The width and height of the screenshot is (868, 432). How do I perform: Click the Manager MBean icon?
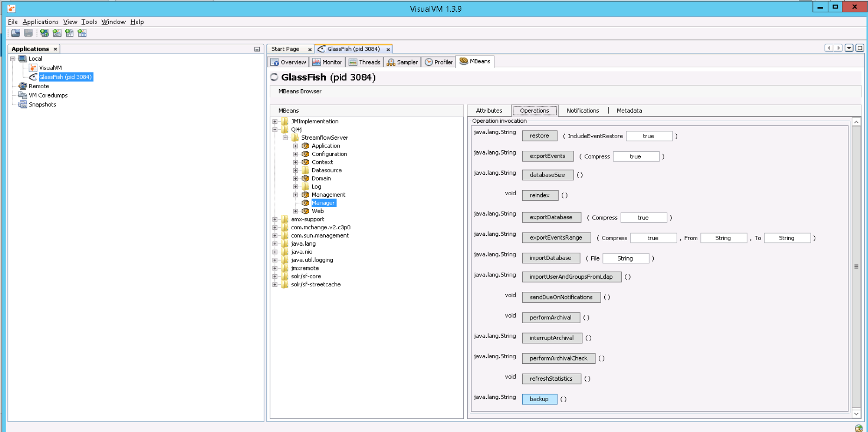(305, 203)
